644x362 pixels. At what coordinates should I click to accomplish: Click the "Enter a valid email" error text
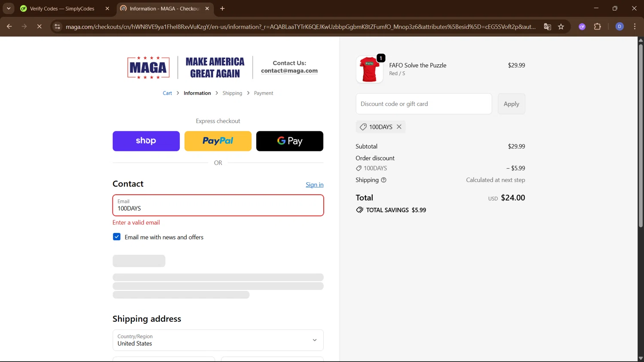136,223
